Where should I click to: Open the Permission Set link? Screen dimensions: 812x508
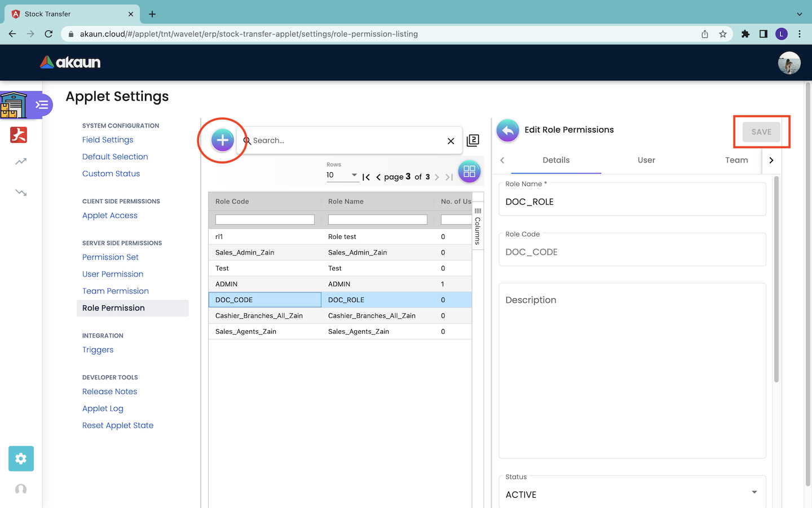[x=111, y=257]
